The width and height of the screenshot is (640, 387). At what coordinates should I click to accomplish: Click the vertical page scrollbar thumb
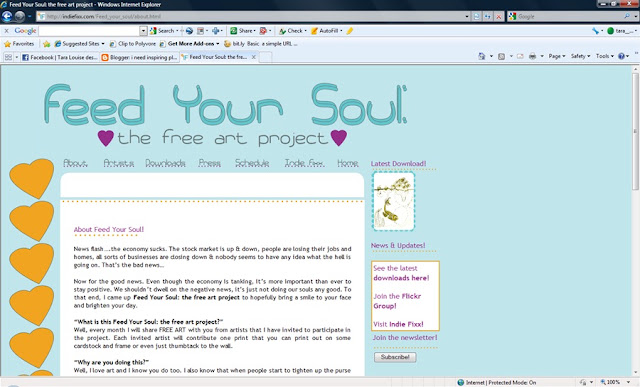click(x=636, y=131)
